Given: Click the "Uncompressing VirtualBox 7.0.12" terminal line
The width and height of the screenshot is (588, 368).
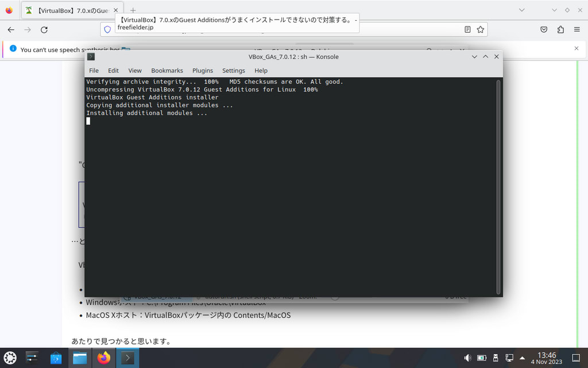Looking at the screenshot, I should (202, 90).
